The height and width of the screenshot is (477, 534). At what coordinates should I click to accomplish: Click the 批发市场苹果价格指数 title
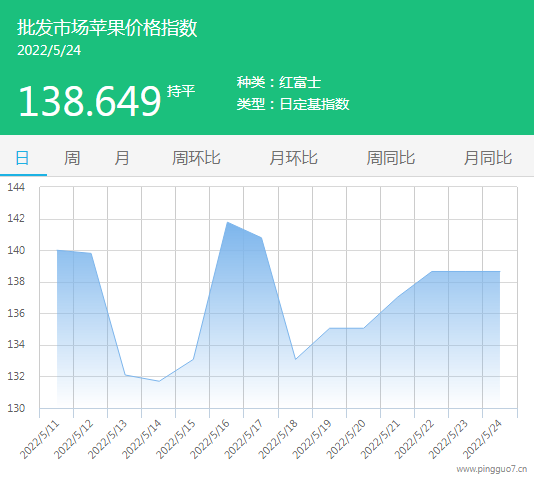point(107,28)
